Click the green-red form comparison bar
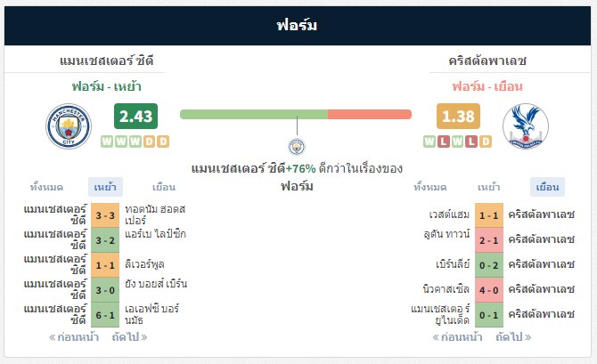 pos(296,115)
